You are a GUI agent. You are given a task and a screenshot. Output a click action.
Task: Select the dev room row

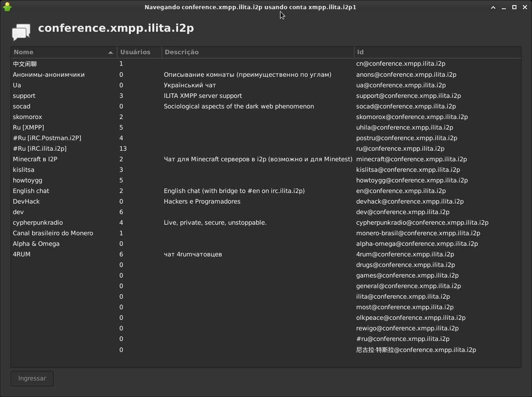[x=266, y=211]
